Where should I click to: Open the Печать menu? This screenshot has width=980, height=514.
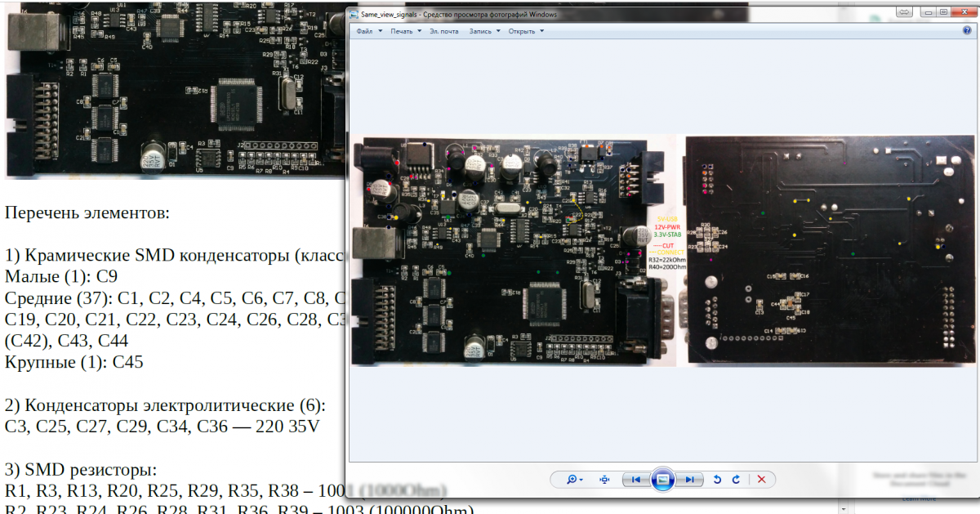click(406, 31)
